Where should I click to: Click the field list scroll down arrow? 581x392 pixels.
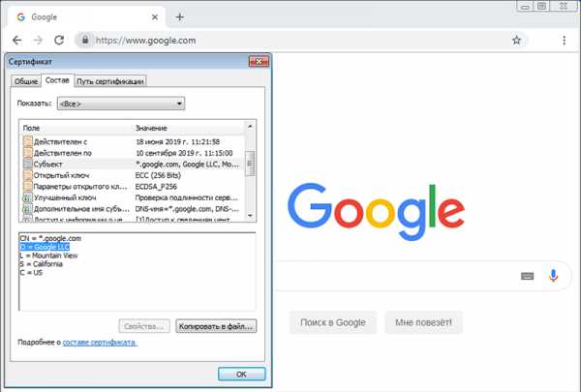pyautogui.click(x=250, y=216)
